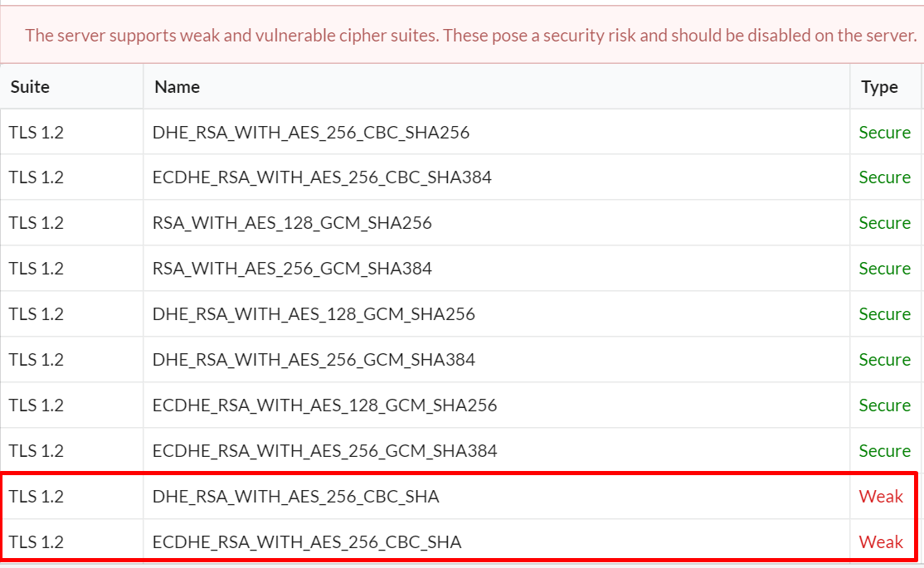Click TLS 1.2 cell of ECDHE_RSA_WITH_AES_256_CBC_SHA384 row

(x=36, y=177)
